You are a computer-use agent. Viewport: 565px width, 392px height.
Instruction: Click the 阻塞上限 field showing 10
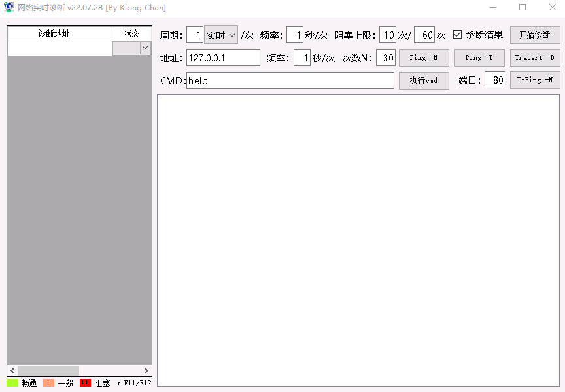[388, 35]
